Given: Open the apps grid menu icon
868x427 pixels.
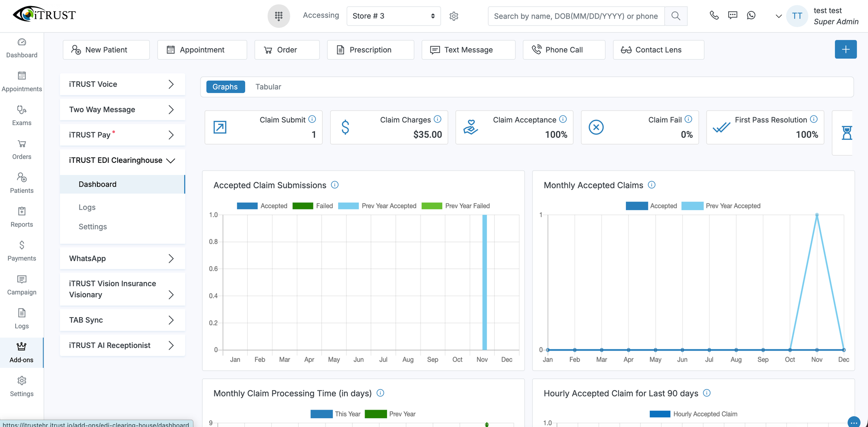Looking at the screenshot, I should pos(279,16).
